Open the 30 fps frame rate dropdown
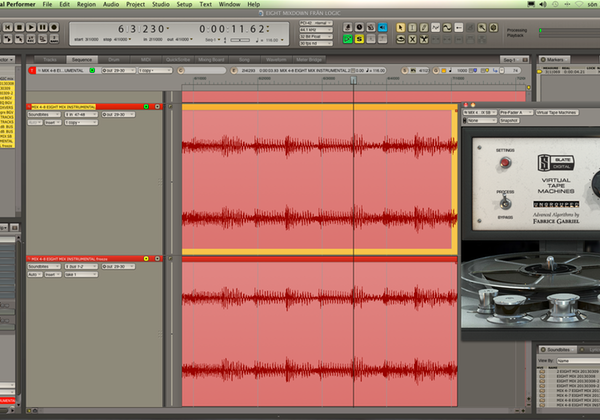The image size is (600, 420). click(316, 44)
